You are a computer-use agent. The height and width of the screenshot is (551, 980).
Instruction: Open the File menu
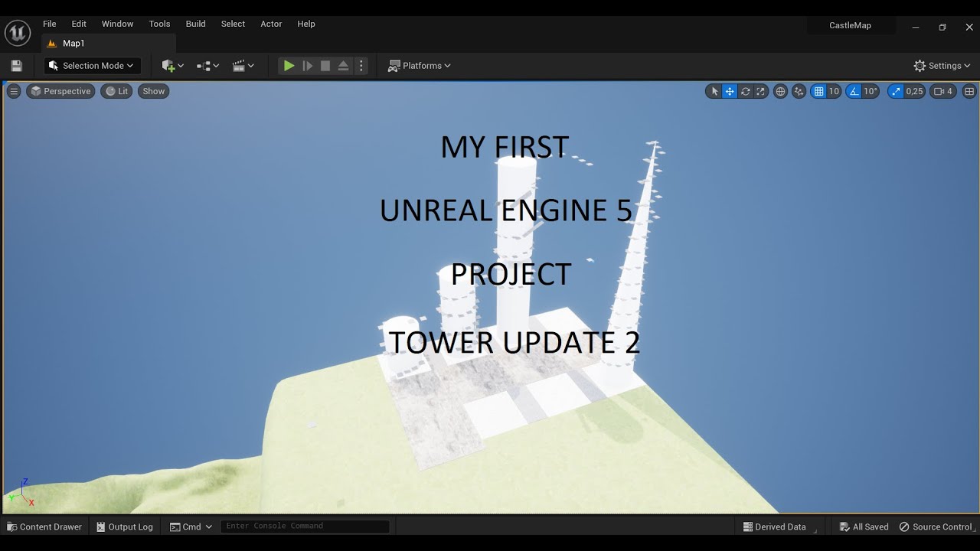50,24
